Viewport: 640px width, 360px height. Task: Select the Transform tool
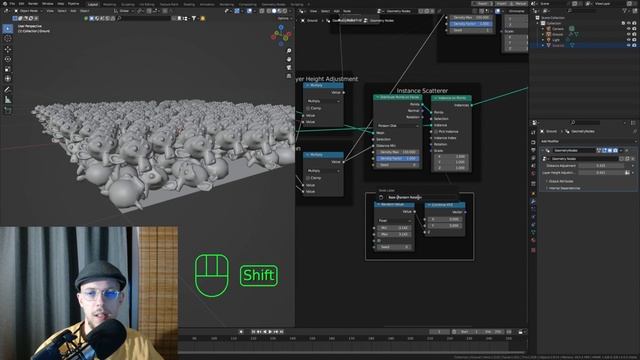[x=8, y=79]
